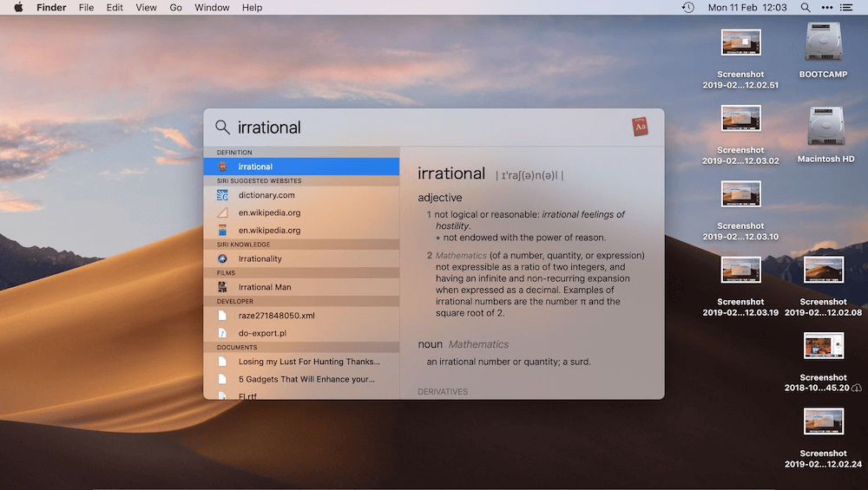Viewport: 868px width, 490px height.
Task: Open the File menu
Action: [x=86, y=8]
